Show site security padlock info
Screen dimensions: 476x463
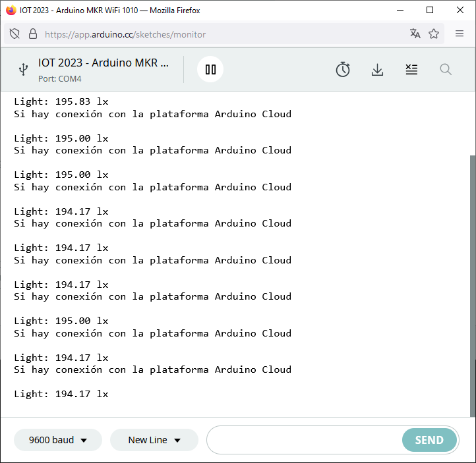tap(33, 34)
